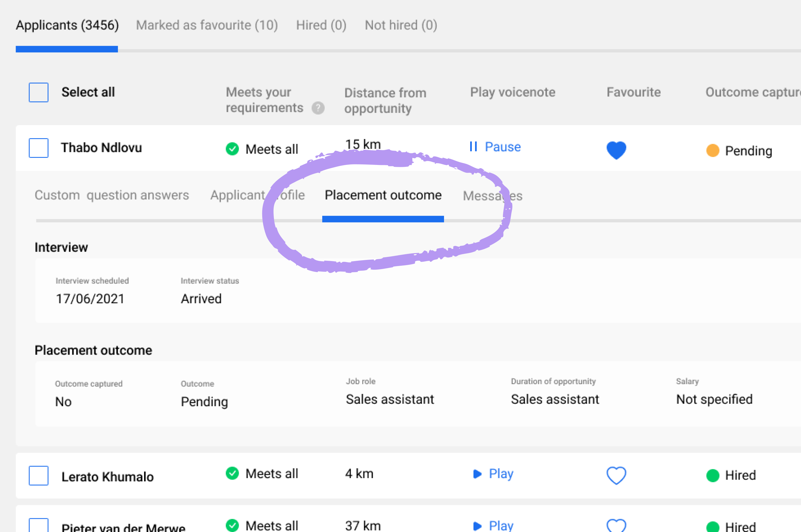The image size is (801, 532).
Task: Click the help icon beside Meets your requirements
Action: (318, 108)
